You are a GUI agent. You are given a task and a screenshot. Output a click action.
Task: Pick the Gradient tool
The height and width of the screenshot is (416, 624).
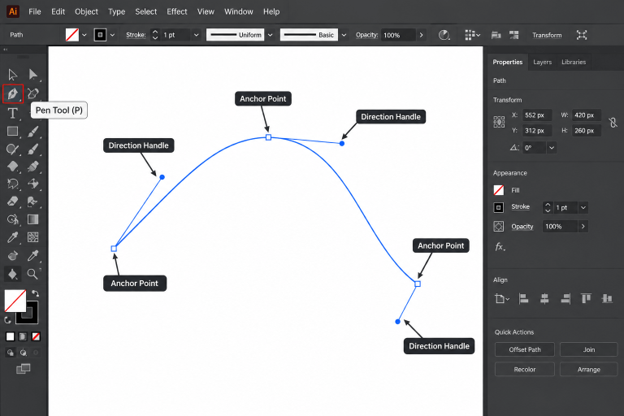coord(33,219)
